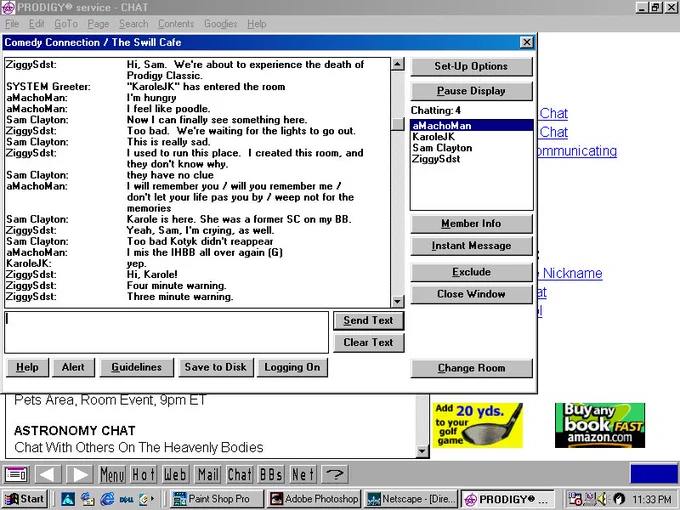680x510 pixels.
Task: Switch to Adobe Photoshop in taskbar
Action: tap(314, 499)
